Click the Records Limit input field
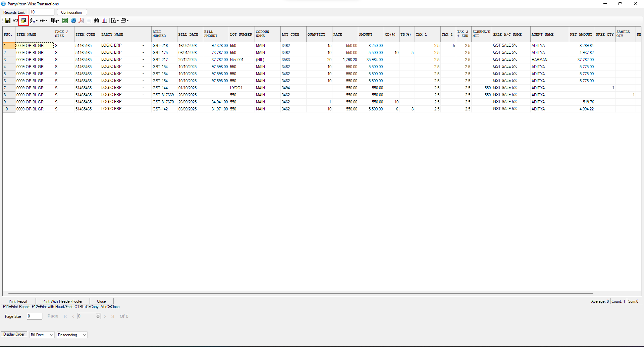644x347 pixels. click(42, 12)
